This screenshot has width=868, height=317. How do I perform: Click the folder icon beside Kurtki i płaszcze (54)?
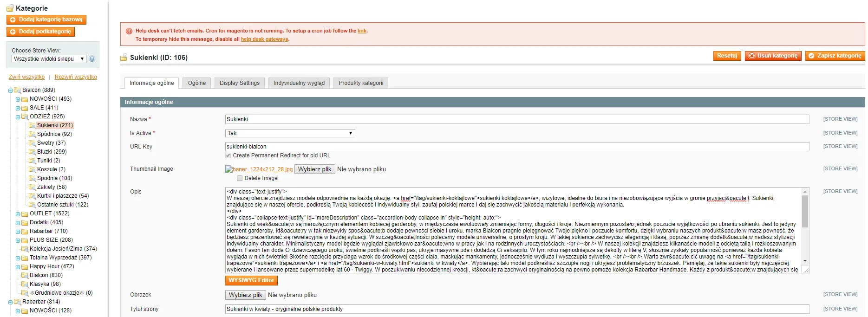coord(32,196)
